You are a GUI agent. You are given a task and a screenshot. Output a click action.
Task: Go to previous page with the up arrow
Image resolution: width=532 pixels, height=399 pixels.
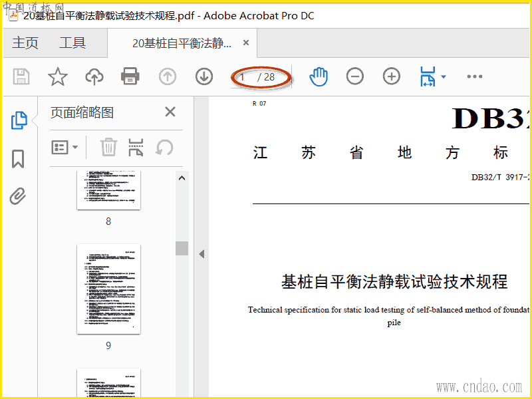[168, 76]
